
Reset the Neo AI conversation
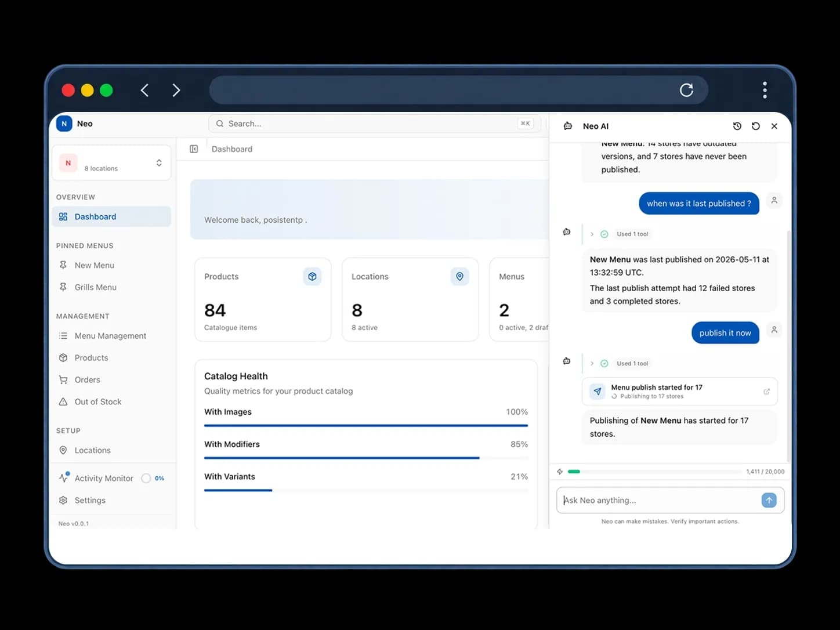point(756,126)
